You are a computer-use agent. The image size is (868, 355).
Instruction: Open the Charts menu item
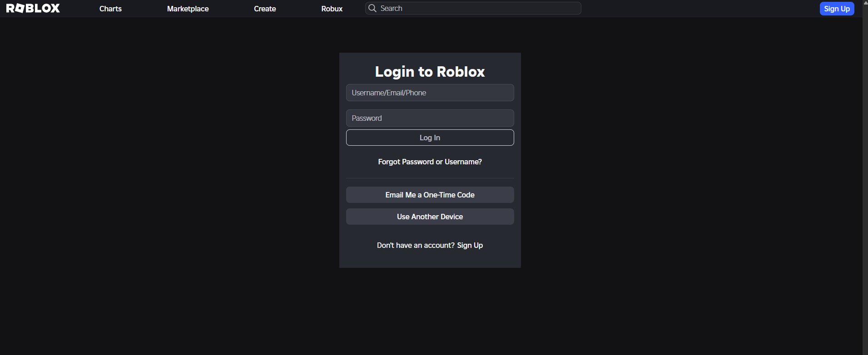pyautogui.click(x=110, y=9)
